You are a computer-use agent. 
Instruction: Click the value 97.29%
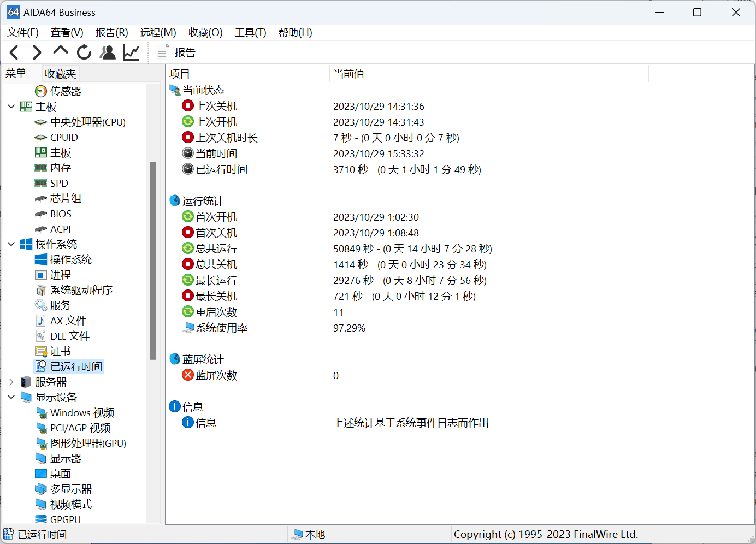tap(349, 328)
